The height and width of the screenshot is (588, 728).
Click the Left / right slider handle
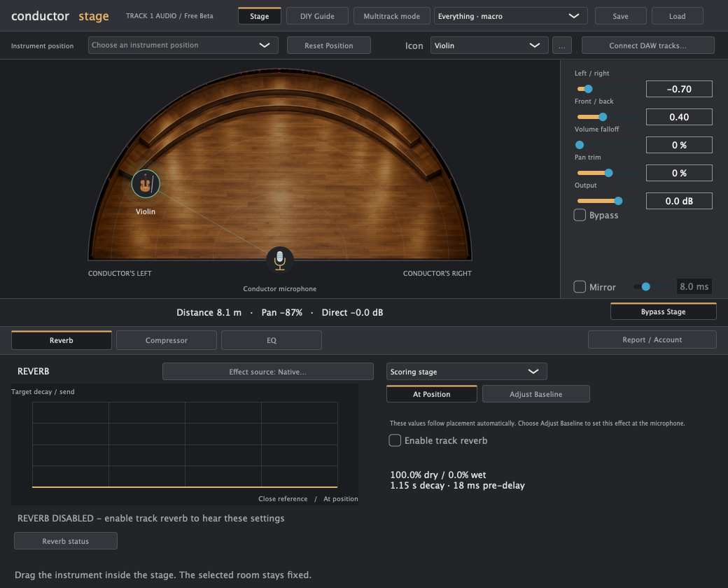[588, 89]
